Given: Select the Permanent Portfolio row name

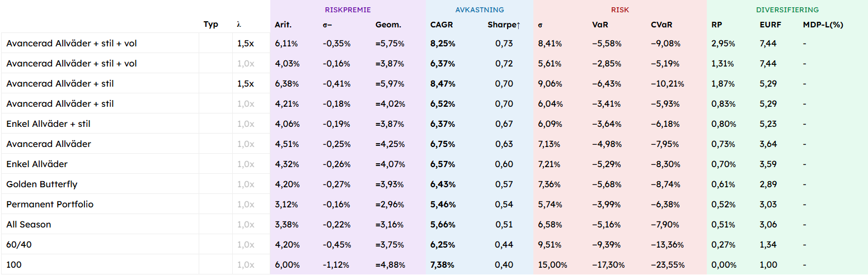Looking at the screenshot, I should click(x=50, y=205).
